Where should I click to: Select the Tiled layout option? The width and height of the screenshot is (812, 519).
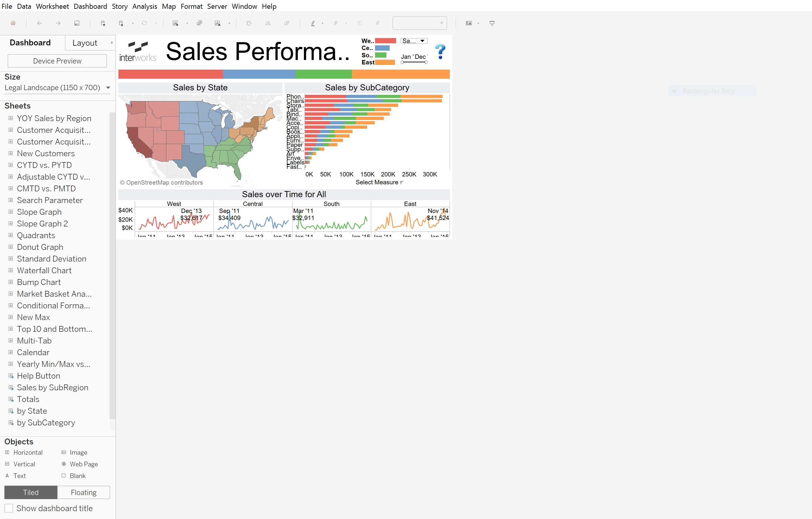pos(30,492)
